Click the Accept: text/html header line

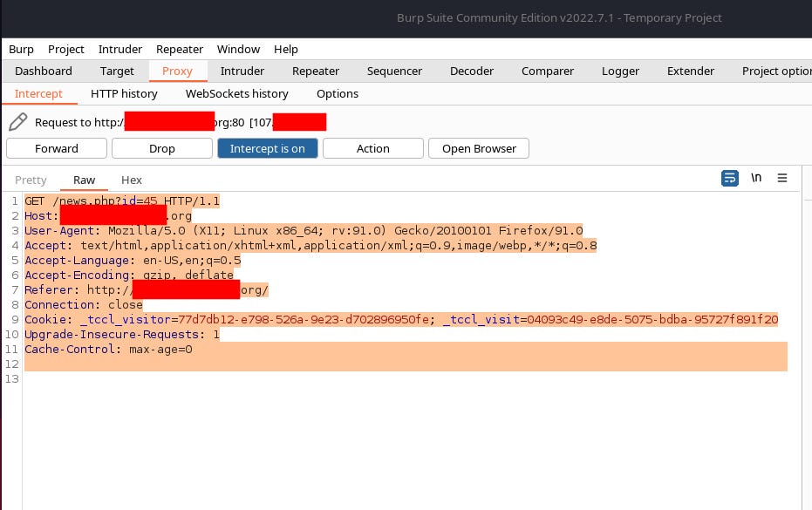(310, 246)
